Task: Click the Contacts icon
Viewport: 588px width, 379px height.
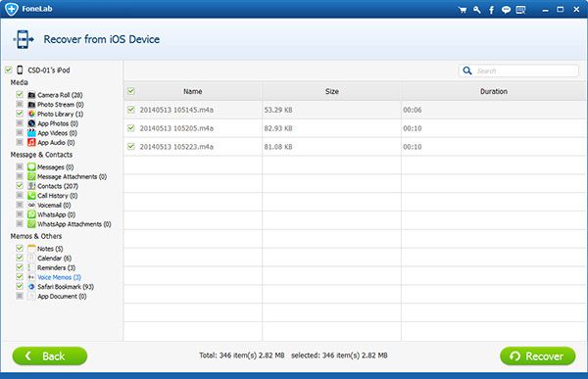Action: tap(31, 186)
